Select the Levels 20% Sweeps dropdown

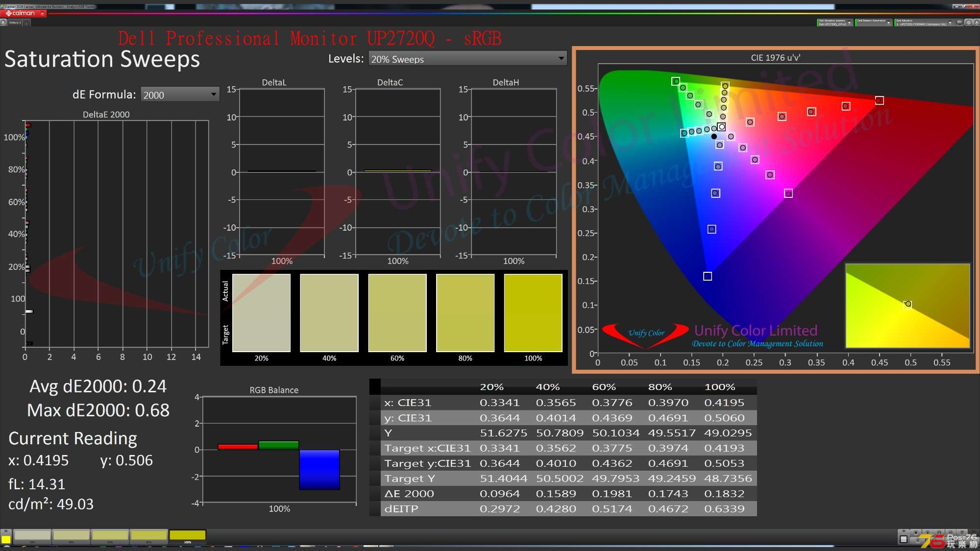[466, 59]
